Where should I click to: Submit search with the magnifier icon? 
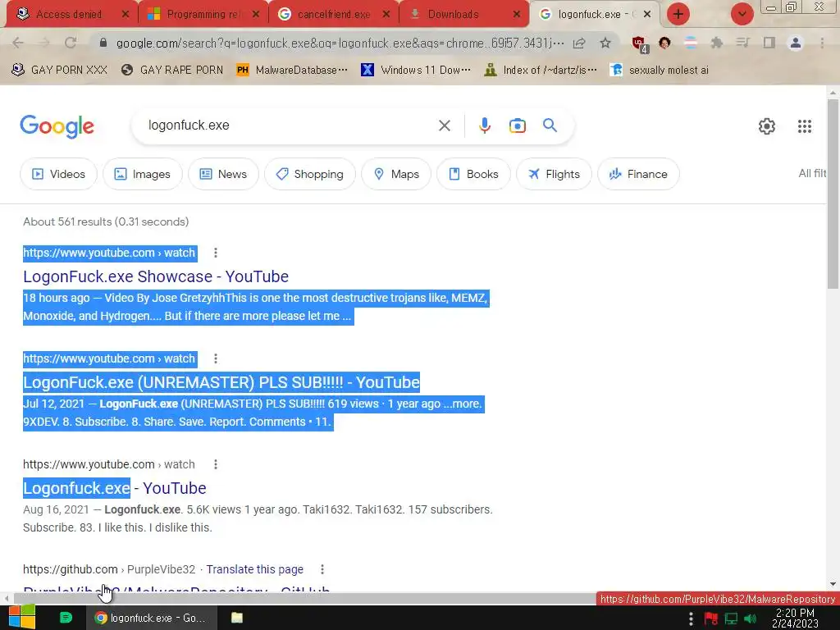click(550, 126)
